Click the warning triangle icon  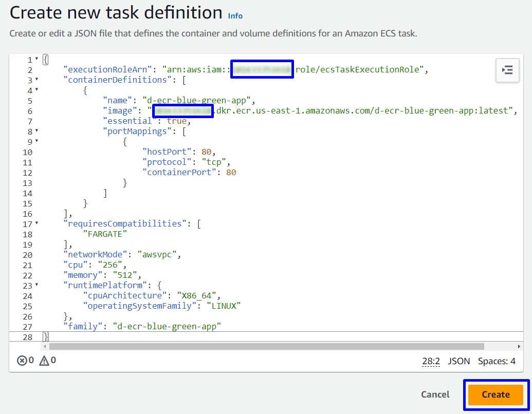tap(44, 361)
